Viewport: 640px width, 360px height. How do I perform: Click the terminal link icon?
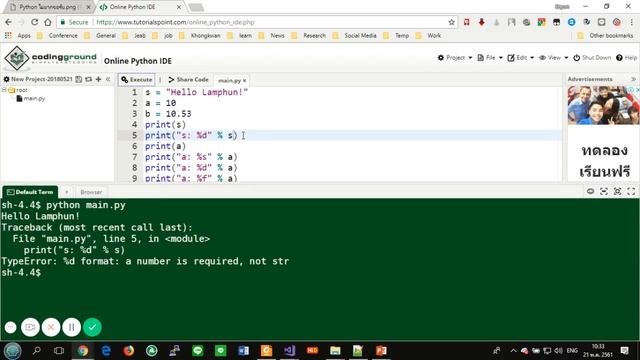590,191
